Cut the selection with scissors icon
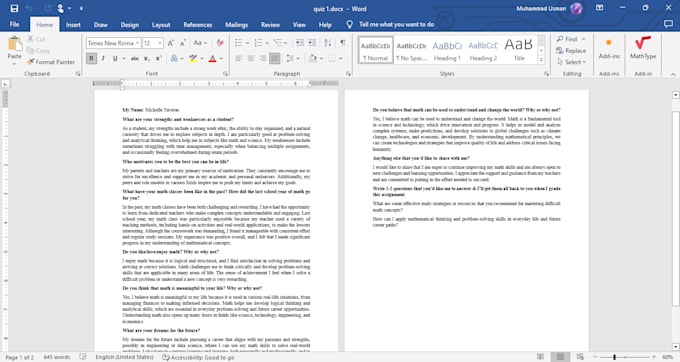The height and width of the screenshot is (362, 680). (x=36, y=39)
